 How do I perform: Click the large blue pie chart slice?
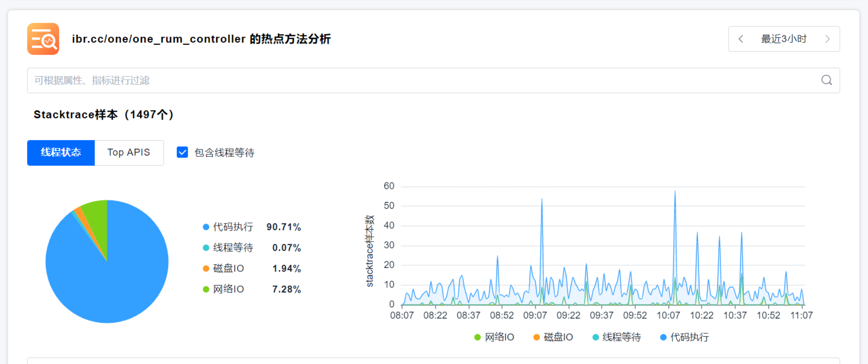click(111, 281)
